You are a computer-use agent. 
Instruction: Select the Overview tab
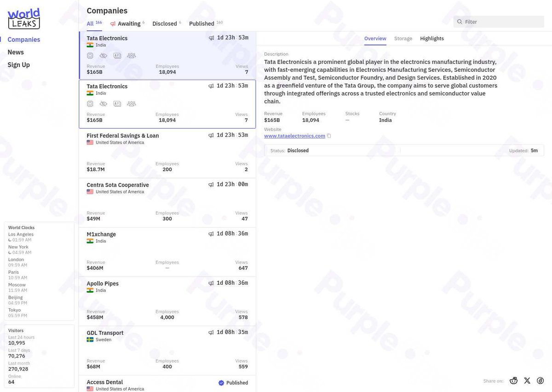(375, 39)
